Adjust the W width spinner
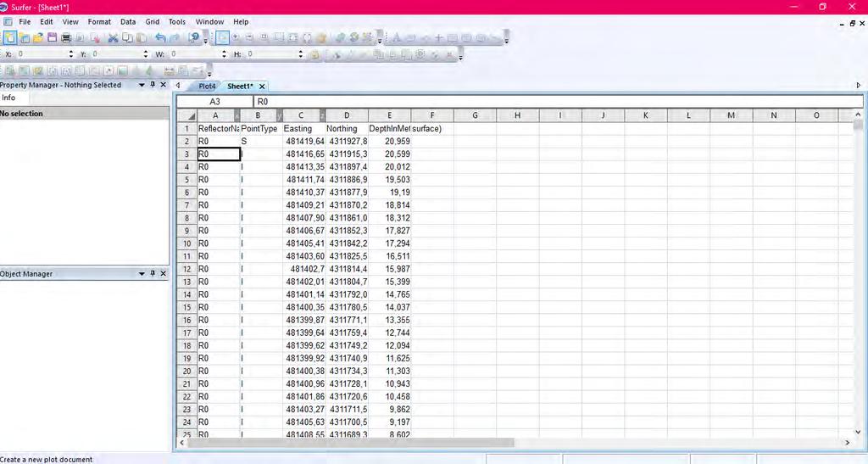 coord(224,54)
